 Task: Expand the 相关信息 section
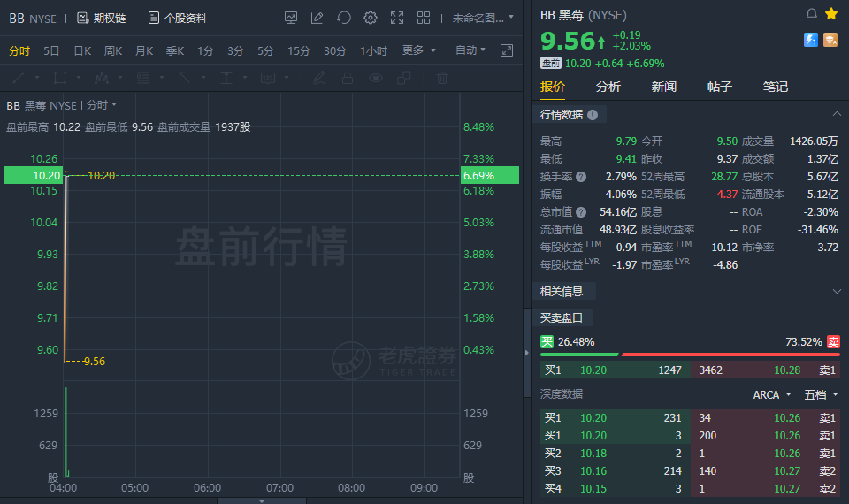point(837,291)
